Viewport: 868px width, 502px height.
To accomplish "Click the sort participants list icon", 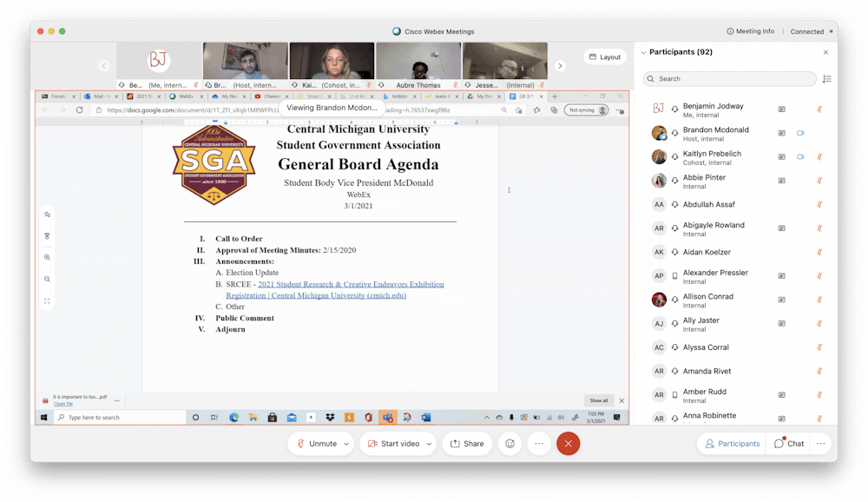I will (x=826, y=79).
